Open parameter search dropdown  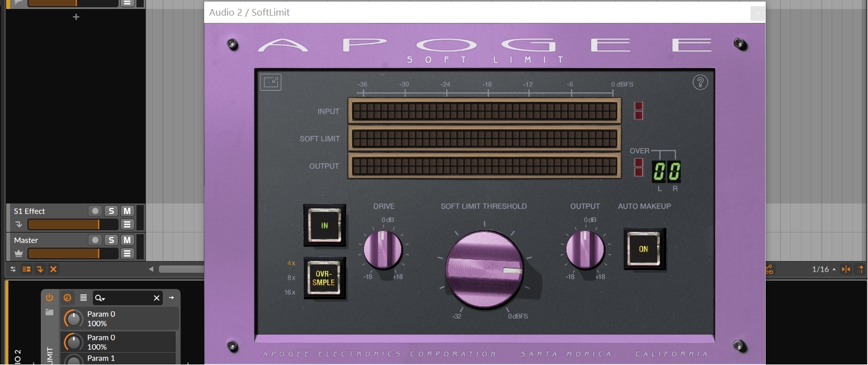100,298
